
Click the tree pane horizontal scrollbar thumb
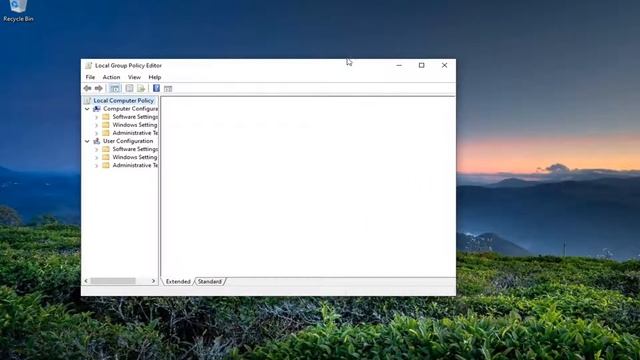coord(113,281)
